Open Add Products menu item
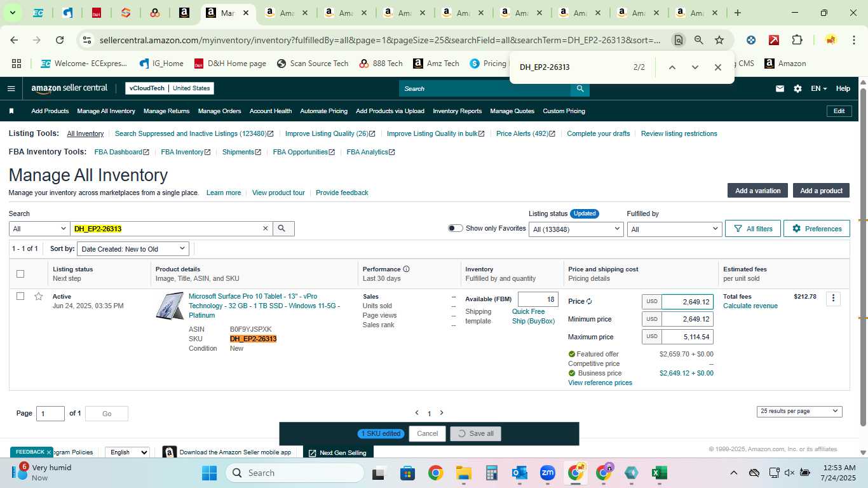Screen dimensions: 868x488 click(x=50, y=111)
